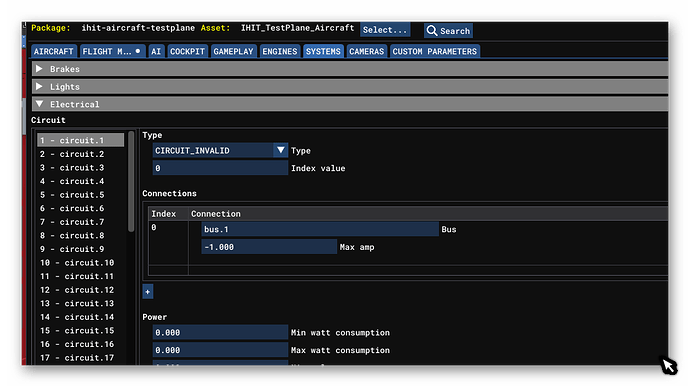Click the Select... asset button
This screenshot has width=690, height=386.
point(385,30)
